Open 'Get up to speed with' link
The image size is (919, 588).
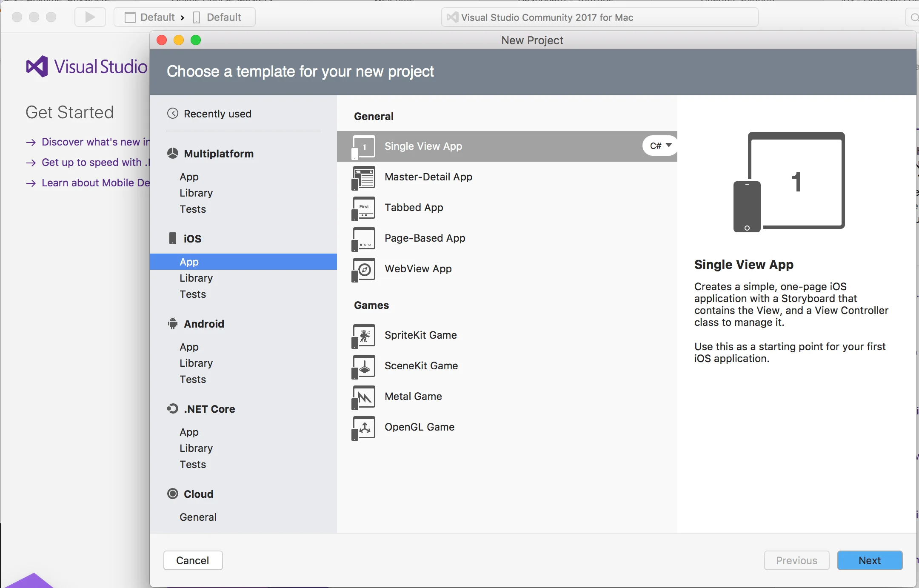(96, 162)
